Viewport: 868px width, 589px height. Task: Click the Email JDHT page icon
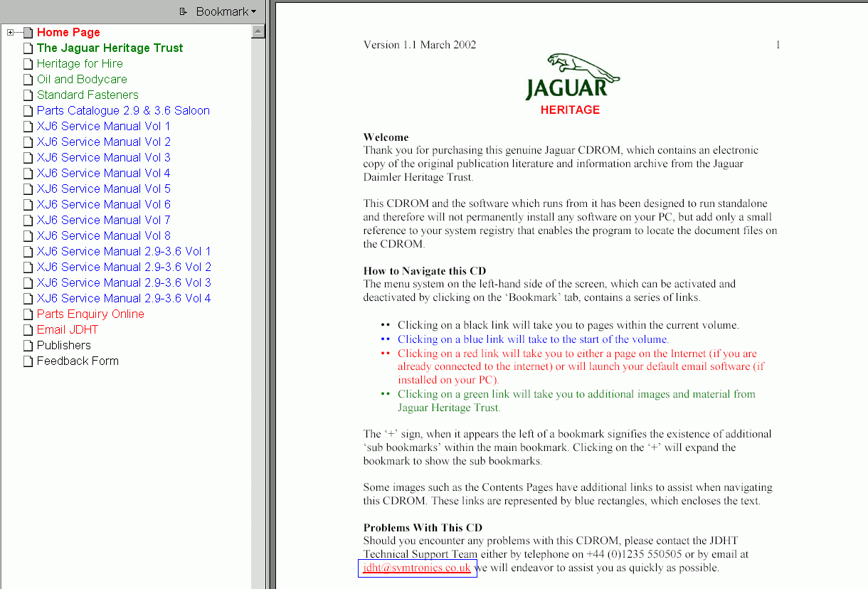tap(28, 329)
